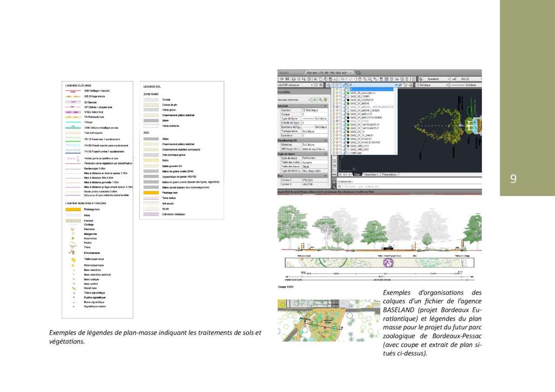
Task: Select the Objet model tab
Action: tap(356, 175)
